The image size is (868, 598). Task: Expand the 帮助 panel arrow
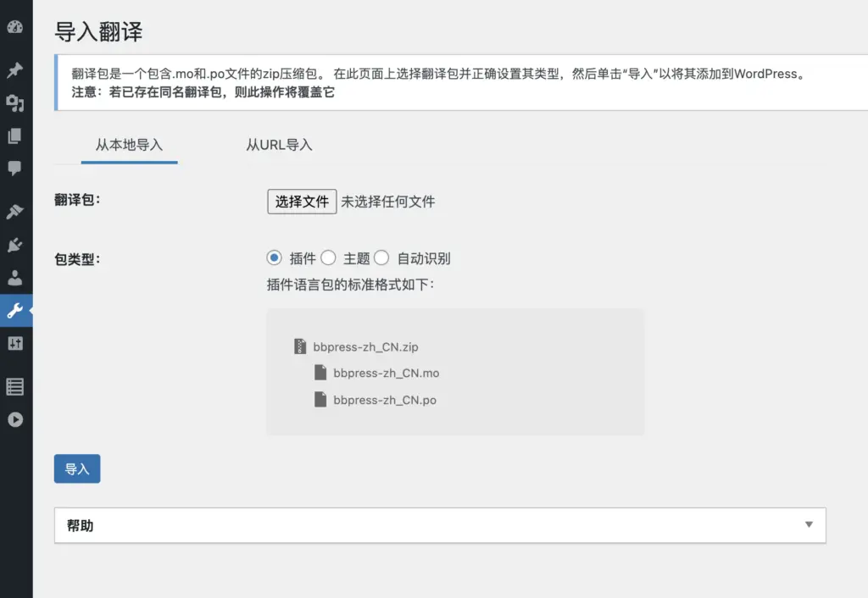809,525
